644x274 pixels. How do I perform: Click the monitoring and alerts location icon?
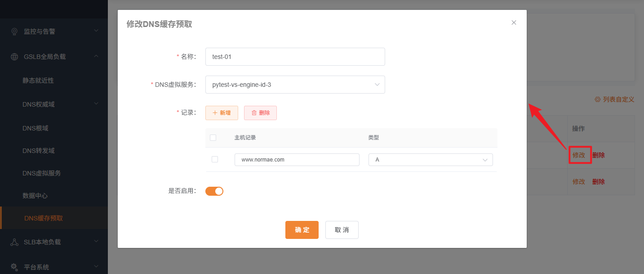click(14, 31)
